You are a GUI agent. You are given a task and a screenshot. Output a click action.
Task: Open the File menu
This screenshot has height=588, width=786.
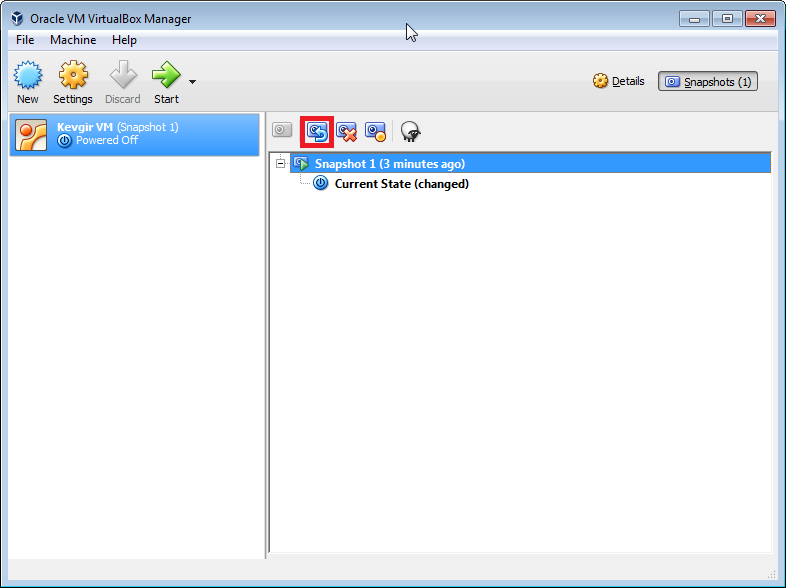[25, 40]
